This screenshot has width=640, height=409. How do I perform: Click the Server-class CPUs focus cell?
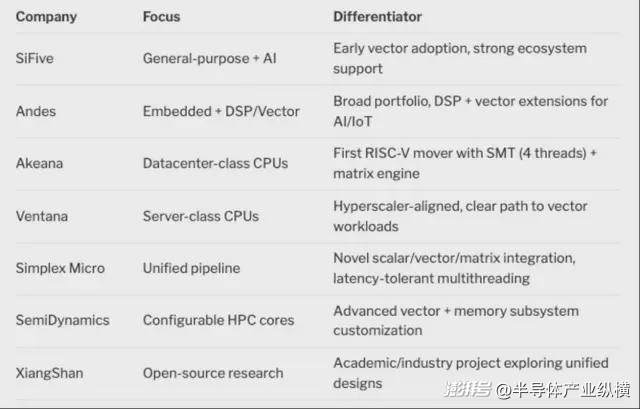202,215
